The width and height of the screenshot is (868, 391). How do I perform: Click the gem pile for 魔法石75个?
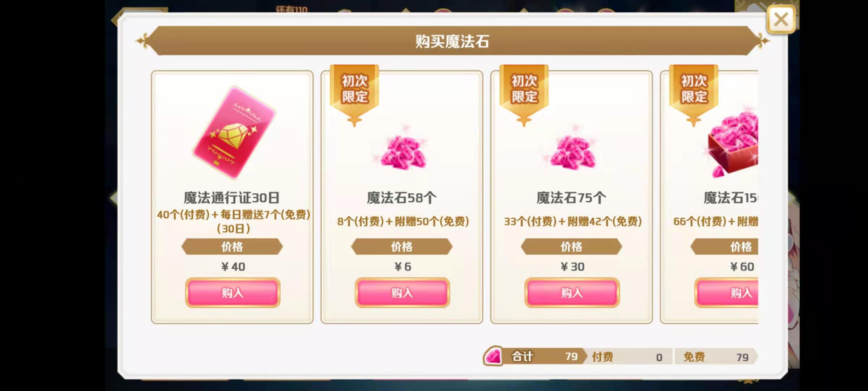(x=572, y=151)
